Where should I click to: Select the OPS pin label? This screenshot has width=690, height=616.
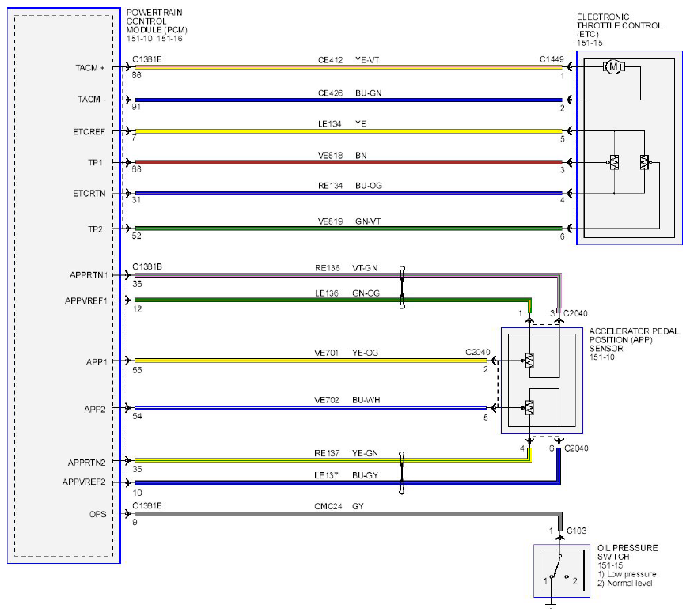point(97,514)
